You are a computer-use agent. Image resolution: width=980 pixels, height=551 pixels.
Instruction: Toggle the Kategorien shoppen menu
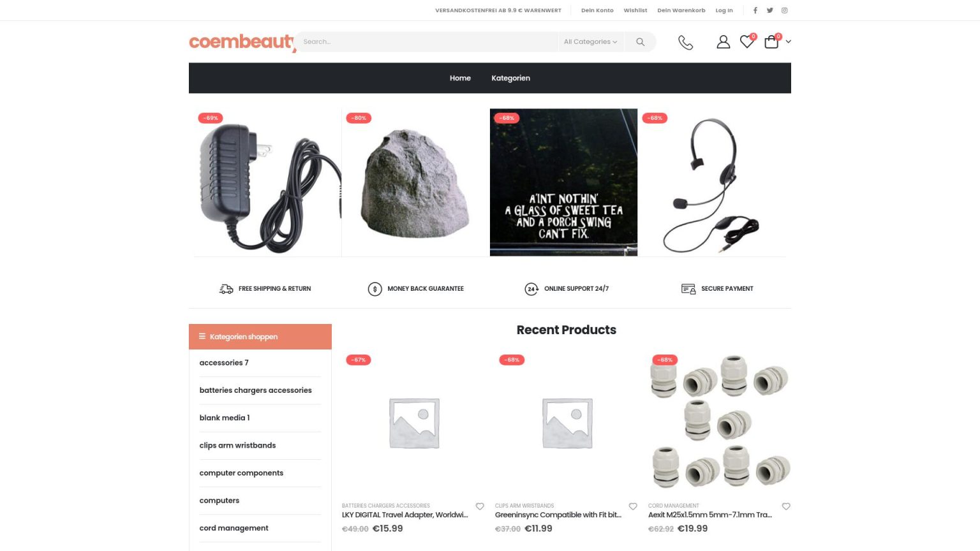tap(260, 337)
